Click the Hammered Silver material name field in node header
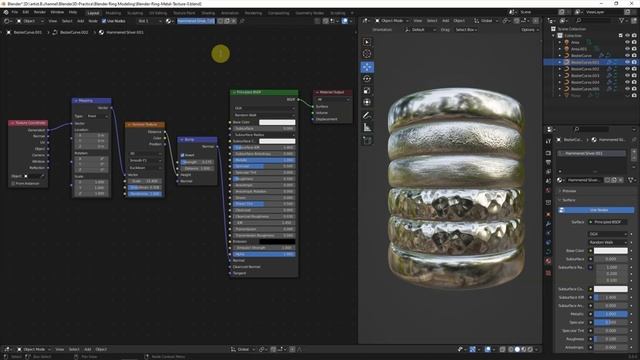This screenshot has height=360, width=640. click(196, 21)
